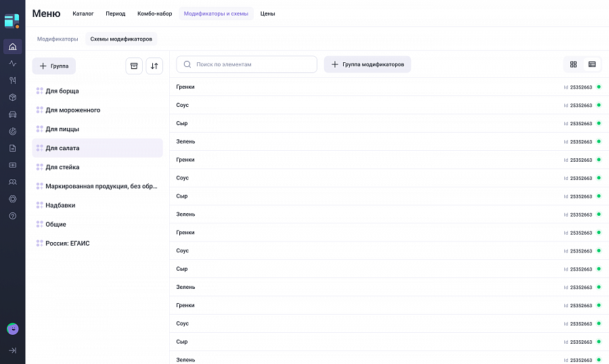Image resolution: width=609 pixels, height=364 pixels.
Task: Focus the Поиск по элементам search field
Action: click(246, 64)
